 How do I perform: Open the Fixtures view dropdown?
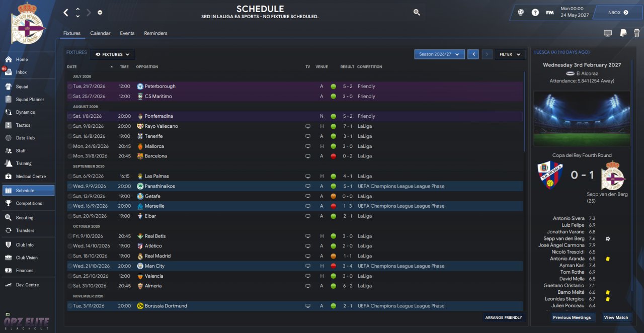pyautogui.click(x=112, y=54)
